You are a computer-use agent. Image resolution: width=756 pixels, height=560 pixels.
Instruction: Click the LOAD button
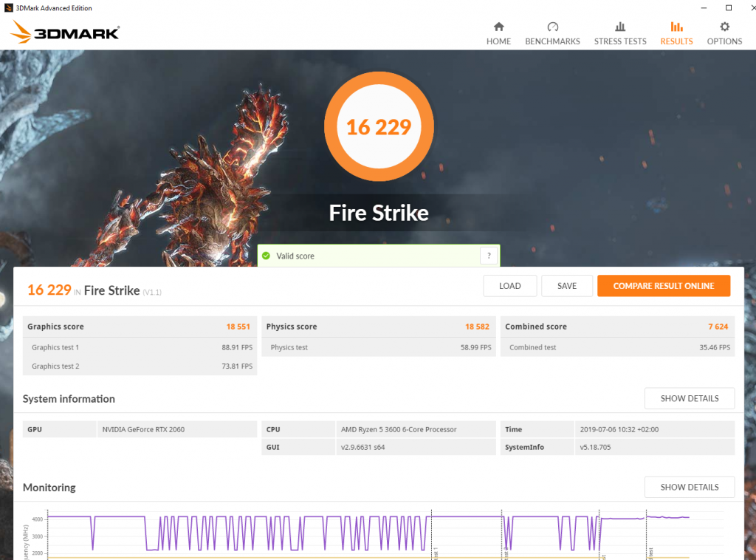coord(509,286)
